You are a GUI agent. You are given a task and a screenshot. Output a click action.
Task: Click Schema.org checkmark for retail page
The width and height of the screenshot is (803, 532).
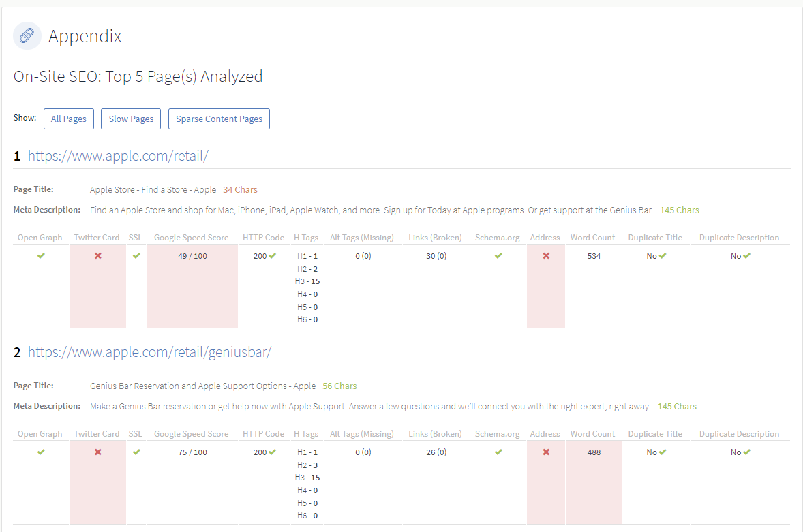pyautogui.click(x=498, y=255)
